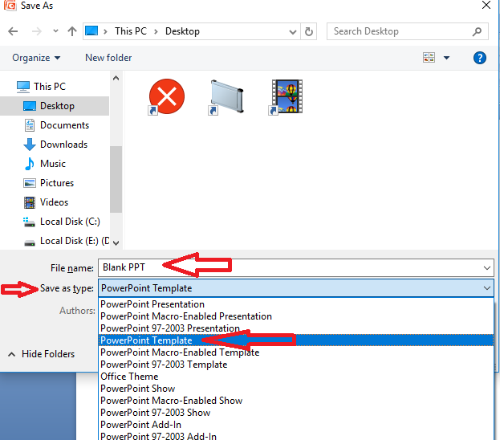Choose PowerPoint Template from the list

295,340
